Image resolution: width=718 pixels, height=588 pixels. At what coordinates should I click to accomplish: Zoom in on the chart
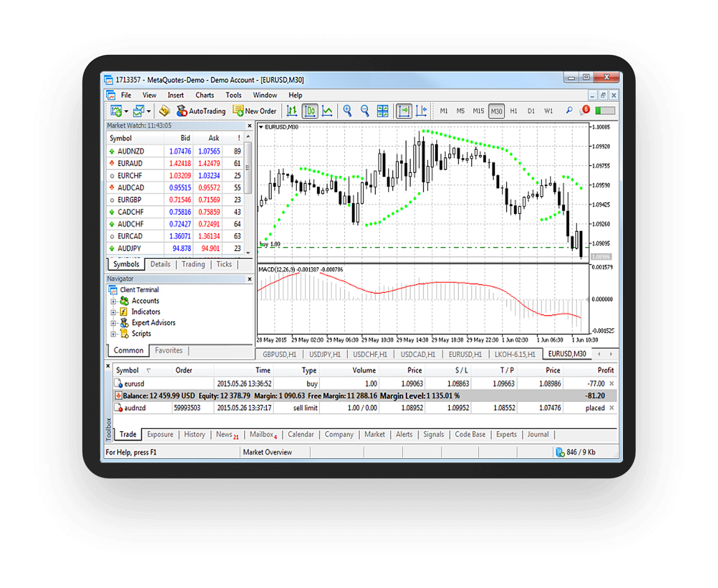[x=347, y=111]
